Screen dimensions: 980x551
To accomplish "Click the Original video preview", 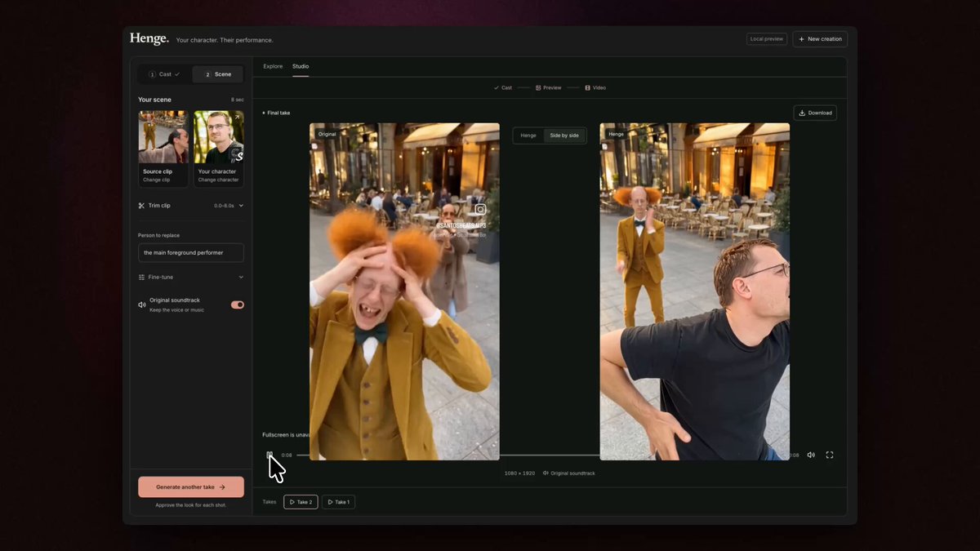I will pos(404,291).
